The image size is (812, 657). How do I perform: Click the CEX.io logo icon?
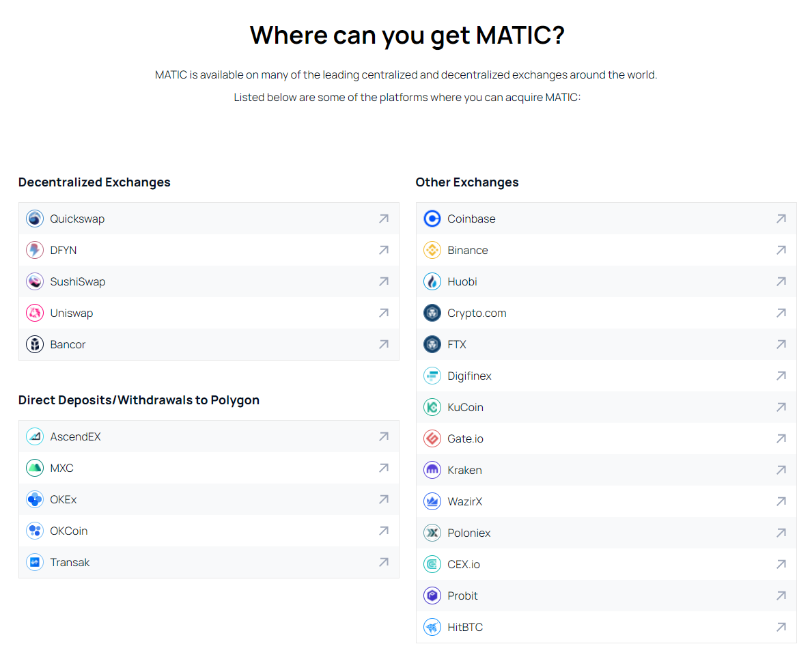432,564
